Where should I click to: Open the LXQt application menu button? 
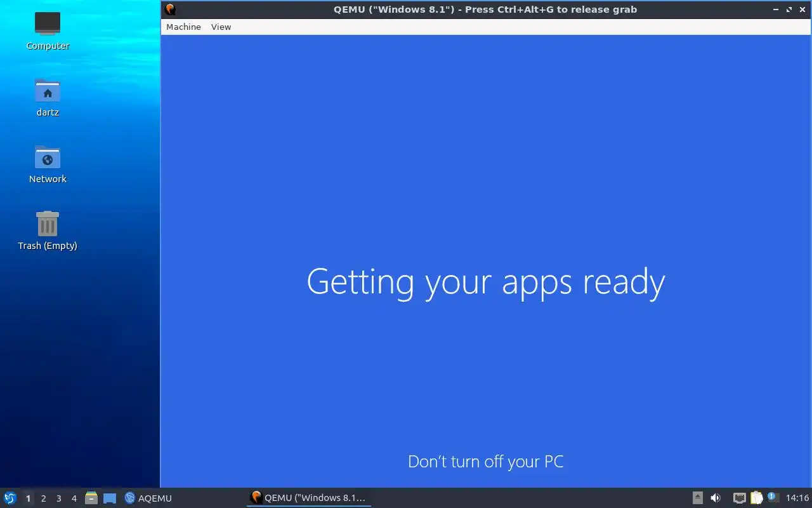point(10,498)
